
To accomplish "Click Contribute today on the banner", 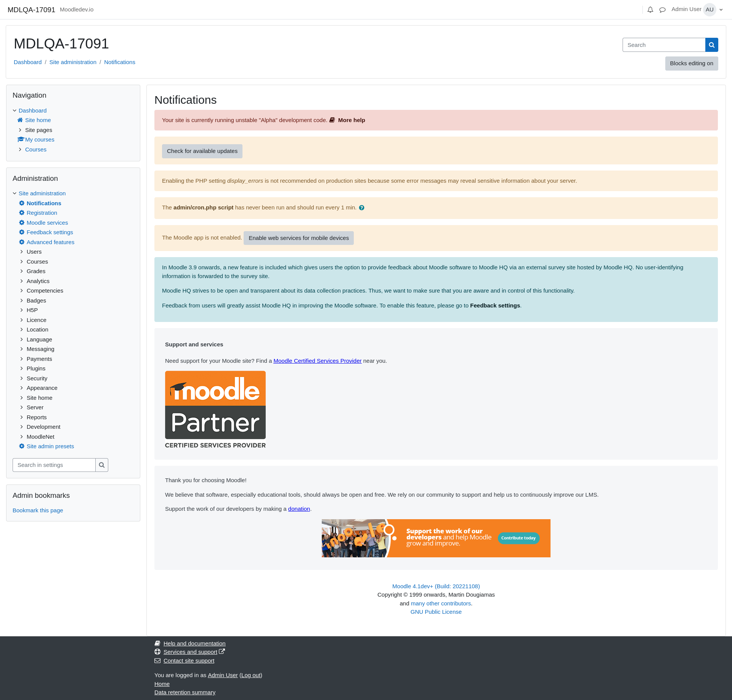I will pyautogui.click(x=518, y=538).
